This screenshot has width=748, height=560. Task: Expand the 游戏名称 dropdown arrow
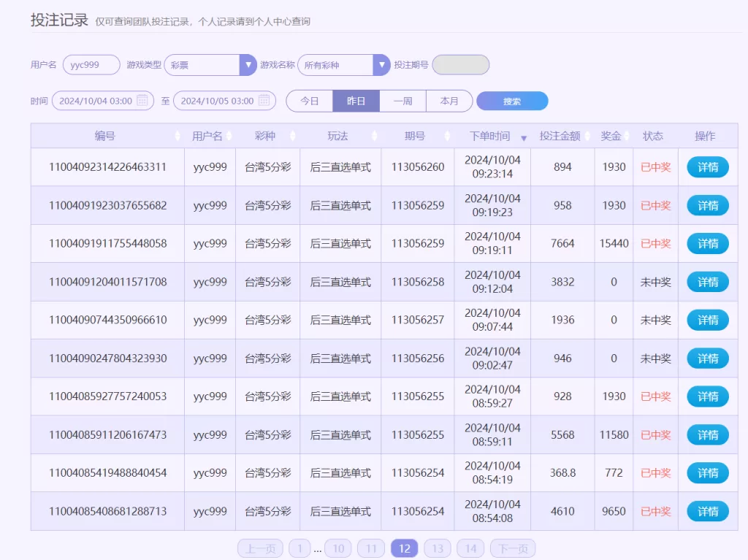(381, 65)
